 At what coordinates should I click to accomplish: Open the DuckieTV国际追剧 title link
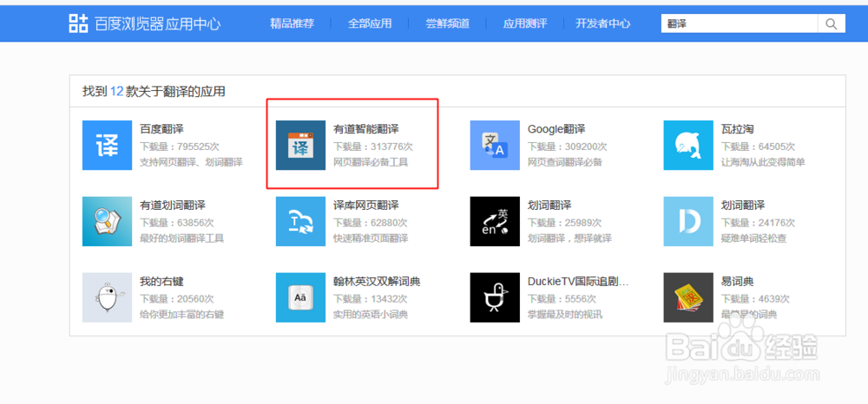[x=578, y=282]
